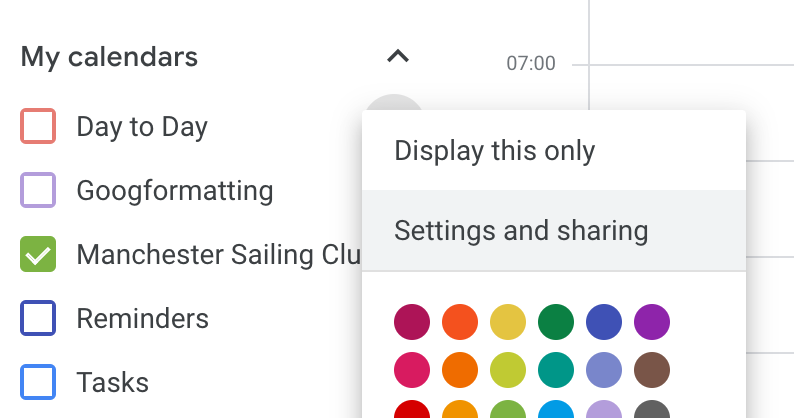Enable the Googformatting calendar checkbox
The height and width of the screenshot is (418, 794).
click(x=38, y=190)
